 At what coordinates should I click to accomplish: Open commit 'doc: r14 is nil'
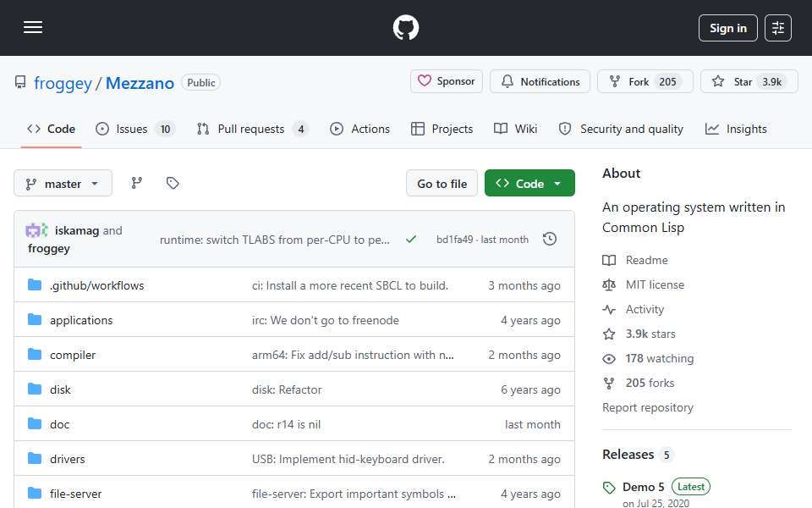[x=287, y=424]
